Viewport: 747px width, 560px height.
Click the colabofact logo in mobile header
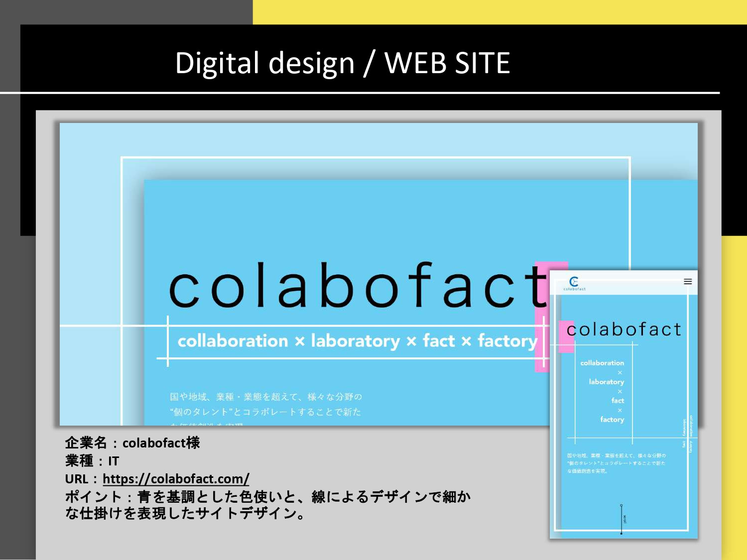click(x=574, y=283)
